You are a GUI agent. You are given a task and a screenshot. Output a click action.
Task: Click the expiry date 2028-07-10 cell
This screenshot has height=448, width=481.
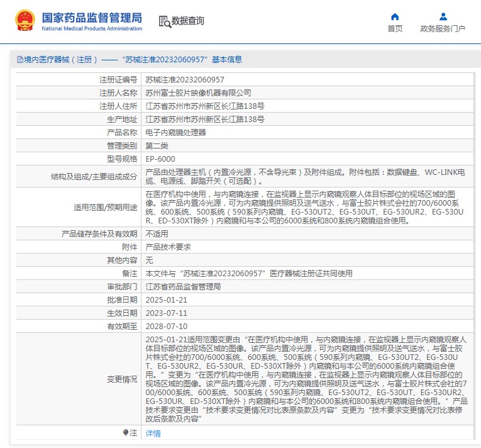point(166,327)
